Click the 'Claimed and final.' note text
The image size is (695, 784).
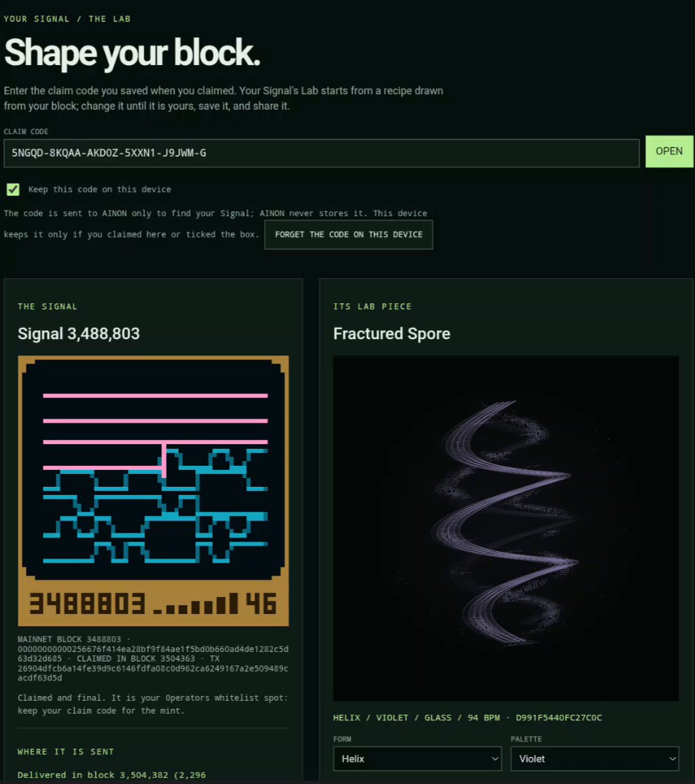click(153, 704)
